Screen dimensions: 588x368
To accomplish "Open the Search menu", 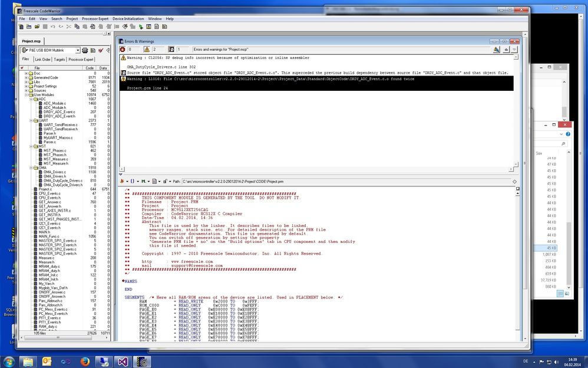I will tap(57, 19).
